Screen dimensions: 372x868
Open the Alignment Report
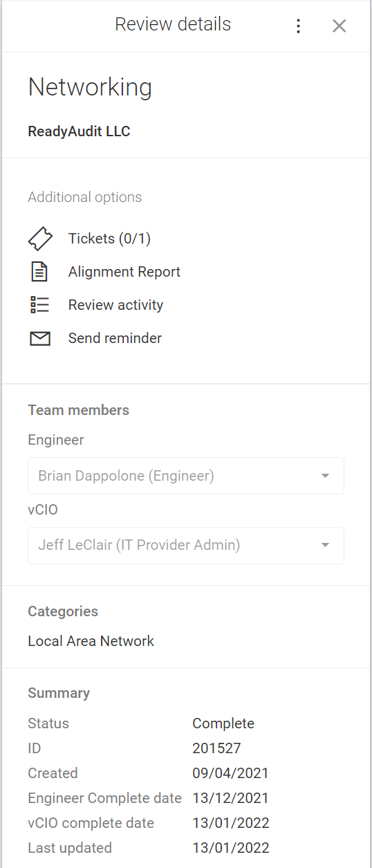(124, 272)
